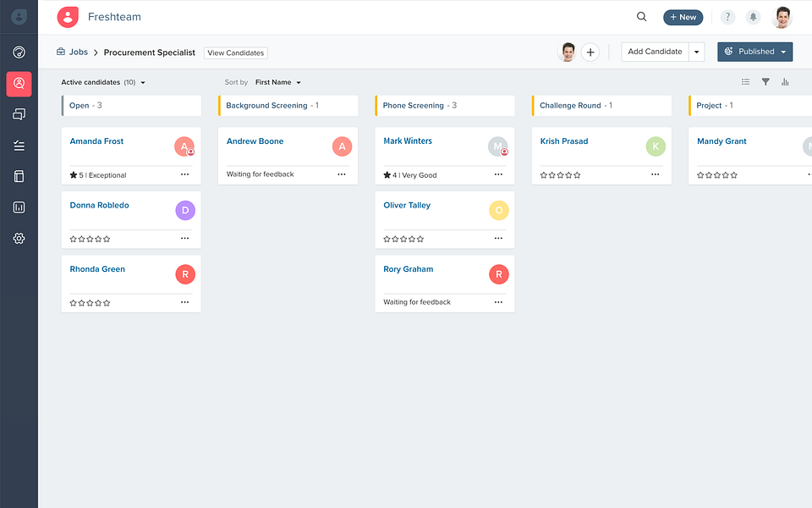Open the help question mark icon
The height and width of the screenshot is (508, 812).
point(727,17)
